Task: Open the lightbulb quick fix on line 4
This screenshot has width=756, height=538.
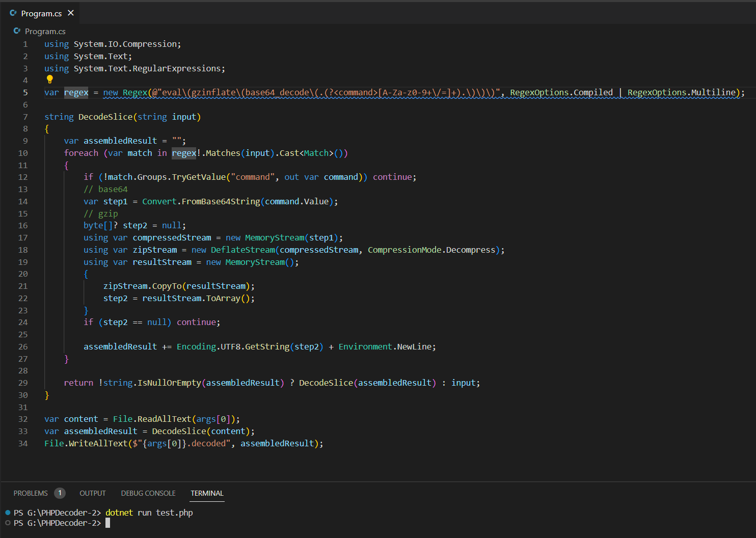Action: click(x=50, y=79)
